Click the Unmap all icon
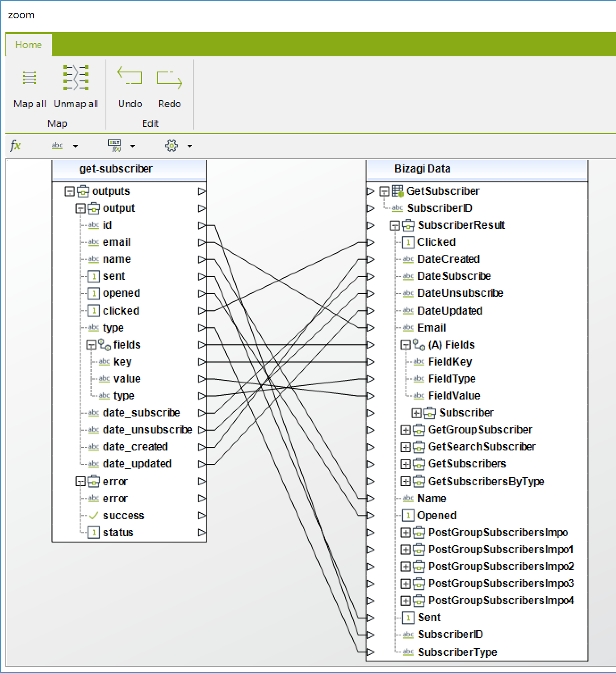 click(x=76, y=78)
